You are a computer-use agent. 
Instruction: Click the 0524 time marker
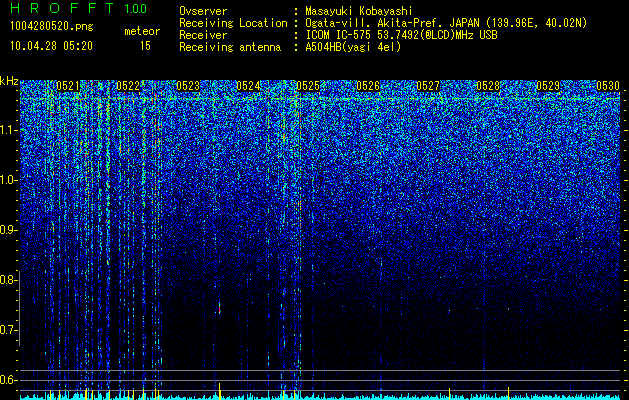point(248,86)
